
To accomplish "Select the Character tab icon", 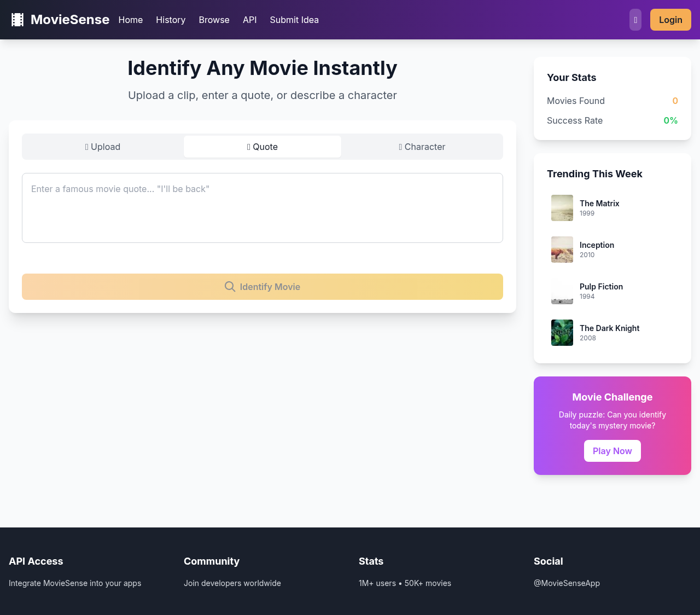I will tap(400, 147).
